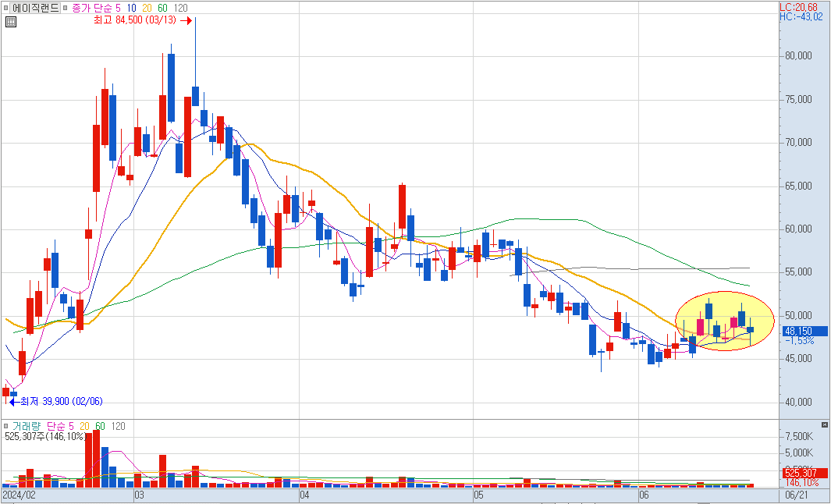Select the green 60-day price MA label
The width and height of the screenshot is (831, 504).
[163, 8]
